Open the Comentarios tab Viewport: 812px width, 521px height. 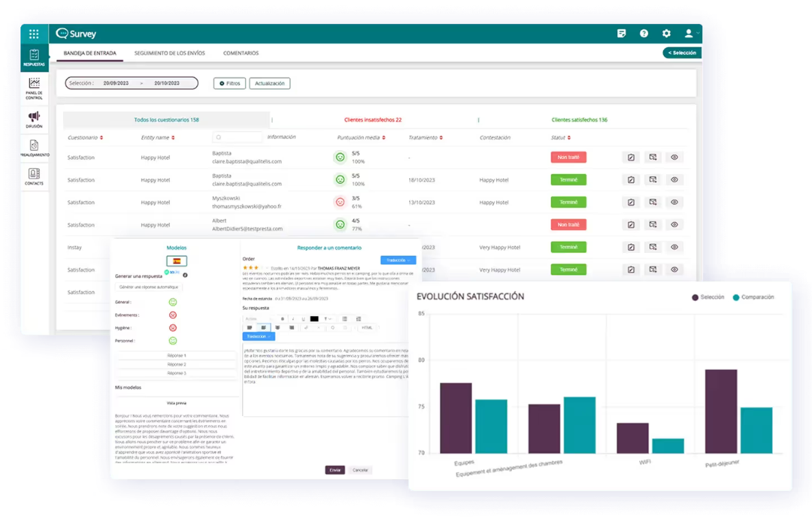point(241,53)
